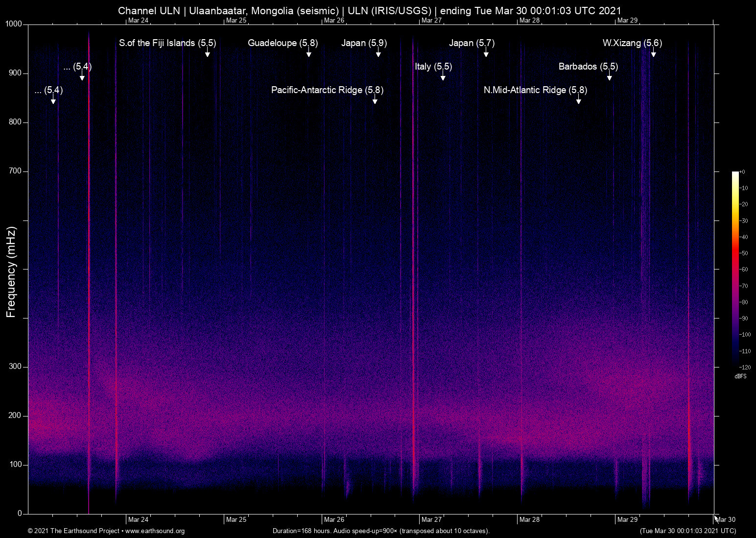Click the 2021 Earthsound Project copyright text
The image size is (756, 538).
coord(73,531)
